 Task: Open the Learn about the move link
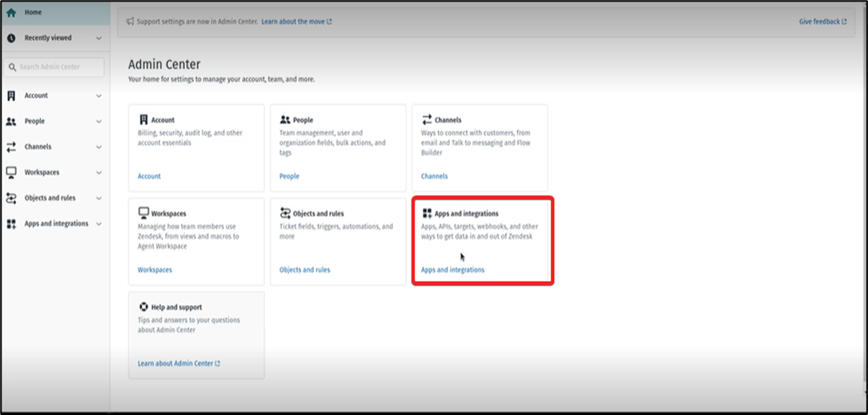tap(297, 22)
